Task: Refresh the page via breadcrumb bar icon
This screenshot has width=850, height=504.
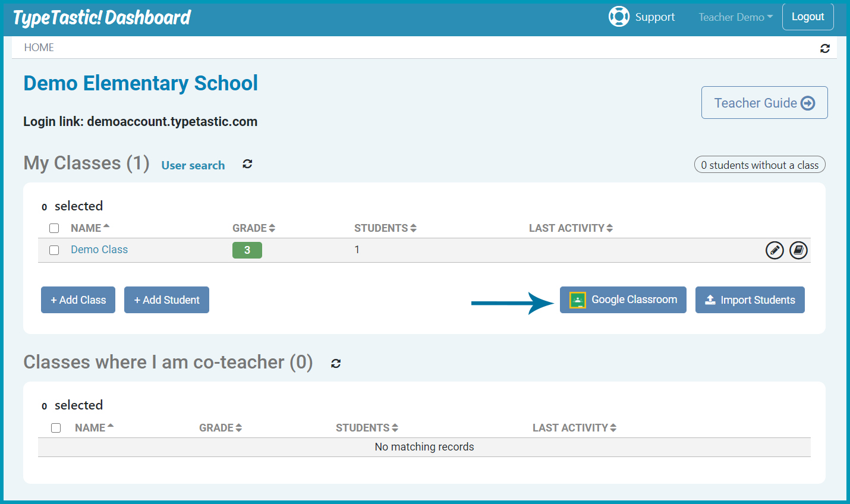Action: pyautogui.click(x=825, y=48)
